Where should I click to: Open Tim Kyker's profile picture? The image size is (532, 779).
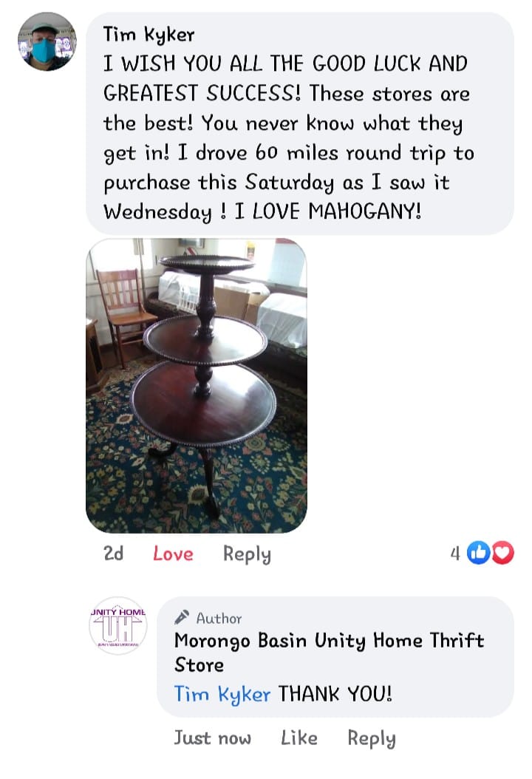click(47, 42)
